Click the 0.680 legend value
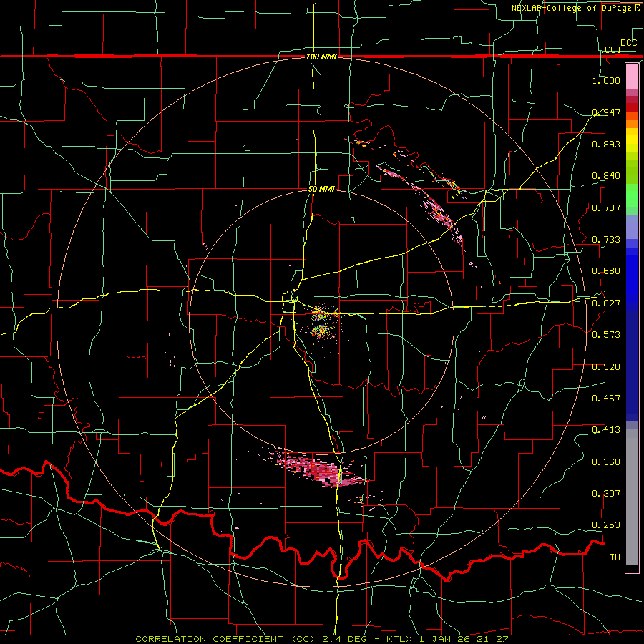644x644 pixels. pos(606,271)
